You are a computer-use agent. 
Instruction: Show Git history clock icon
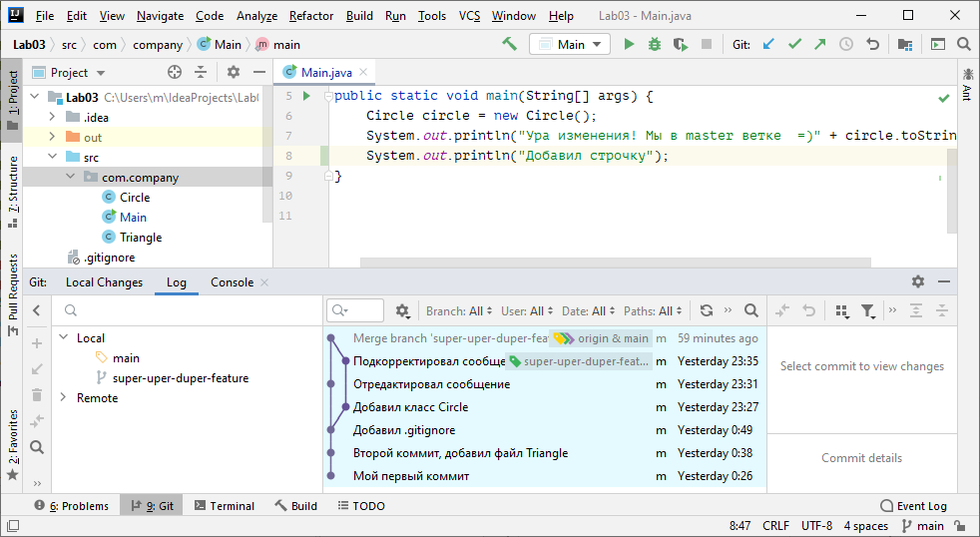(845, 44)
